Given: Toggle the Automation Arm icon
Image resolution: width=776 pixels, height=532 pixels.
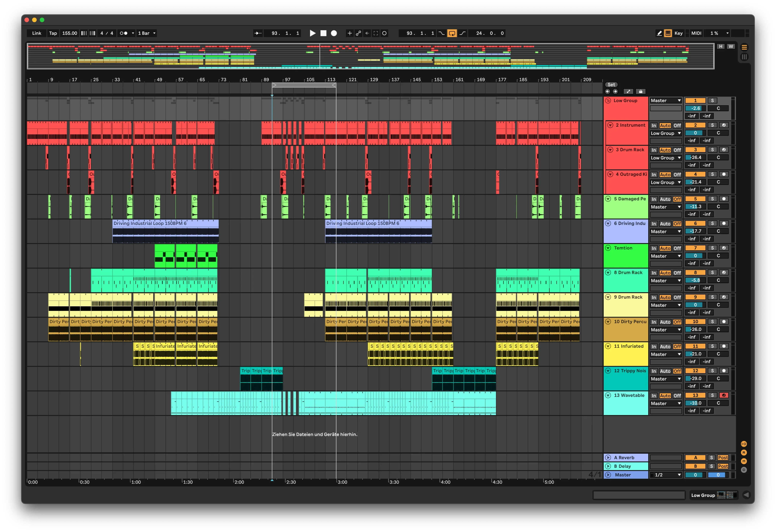Looking at the screenshot, I should (x=358, y=33).
